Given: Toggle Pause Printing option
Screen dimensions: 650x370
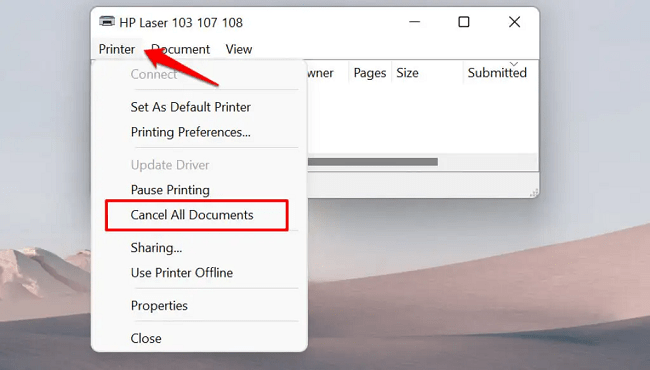Looking at the screenshot, I should [170, 190].
